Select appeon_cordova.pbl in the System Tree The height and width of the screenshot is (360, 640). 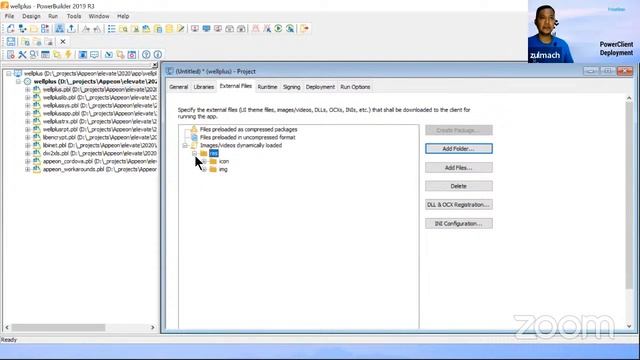[x=100, y=161]
